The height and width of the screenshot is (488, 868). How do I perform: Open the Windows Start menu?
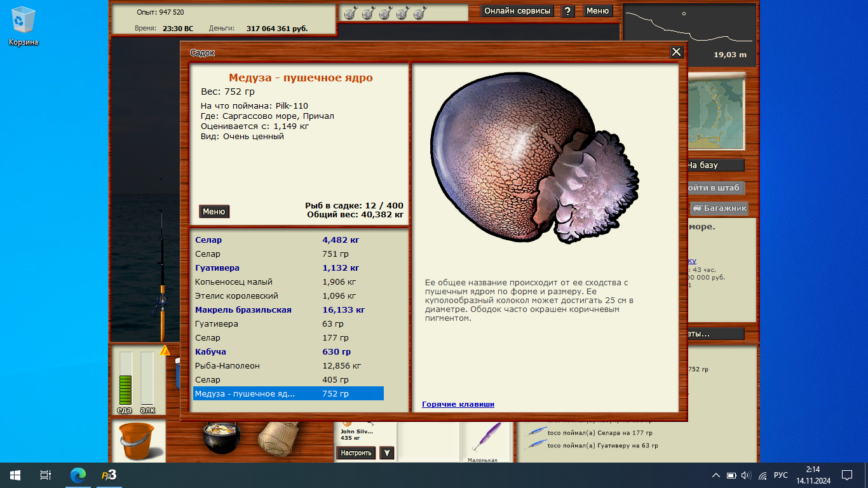tap(15, 475)
